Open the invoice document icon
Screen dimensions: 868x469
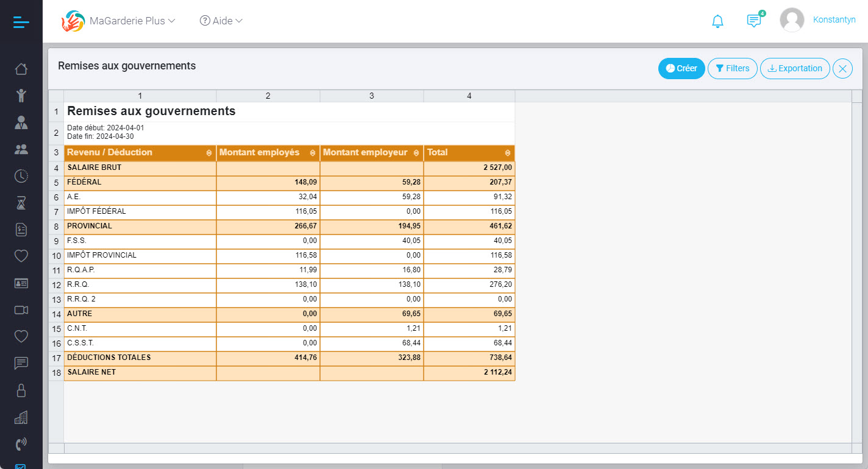(x=21, y=230)
